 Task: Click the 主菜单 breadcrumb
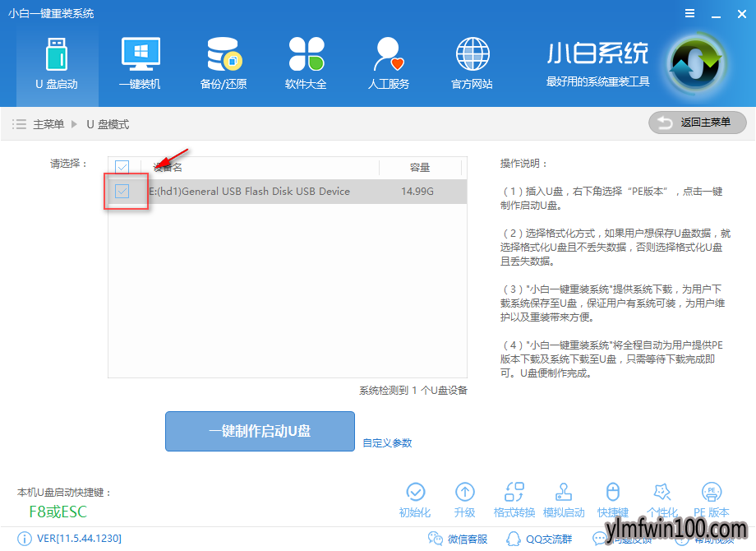click(x=48, y=124)
